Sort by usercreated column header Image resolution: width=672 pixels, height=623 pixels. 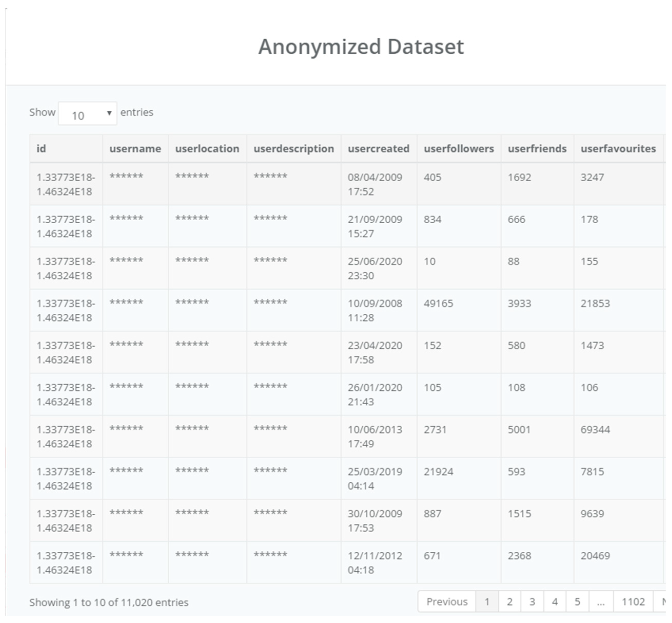click(378, 149)
